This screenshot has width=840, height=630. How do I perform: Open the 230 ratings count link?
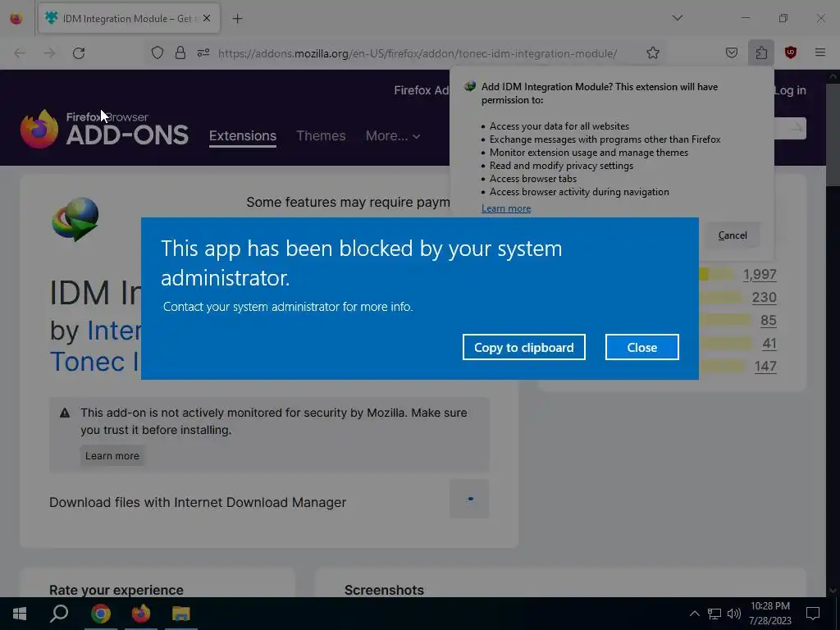(x=764, y=297)
